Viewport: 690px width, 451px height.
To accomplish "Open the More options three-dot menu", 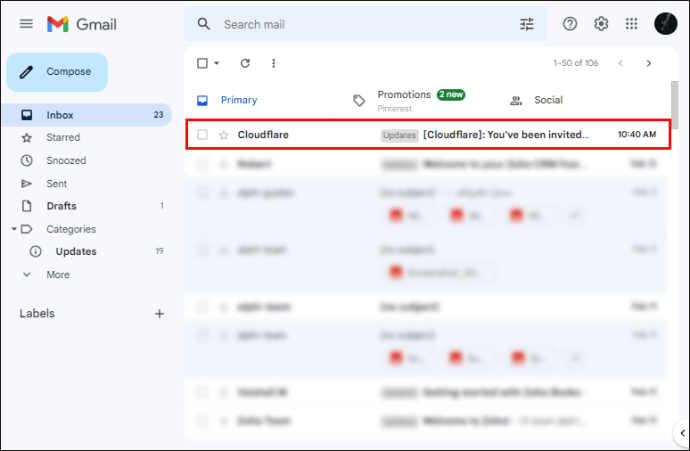I will [x=274, y=63].
